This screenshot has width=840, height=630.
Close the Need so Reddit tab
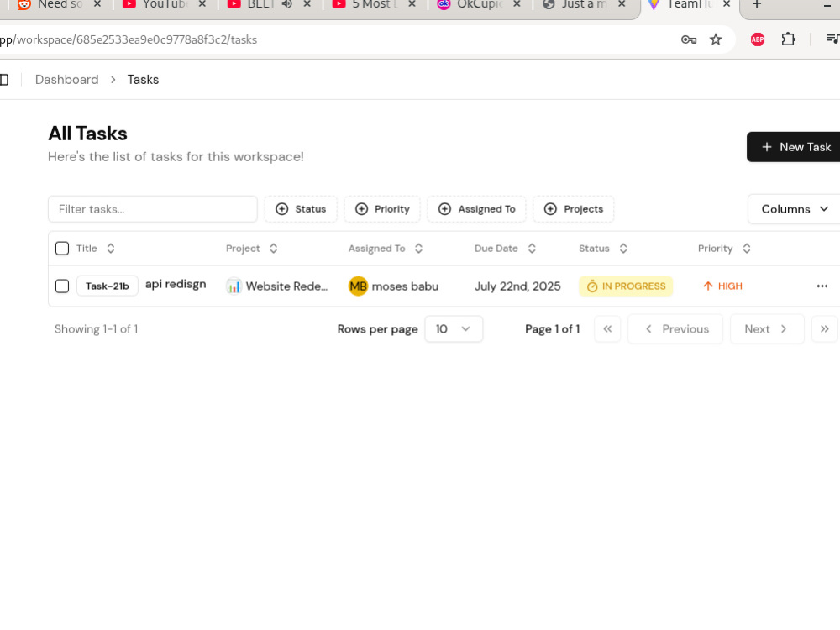click(97, 4)
